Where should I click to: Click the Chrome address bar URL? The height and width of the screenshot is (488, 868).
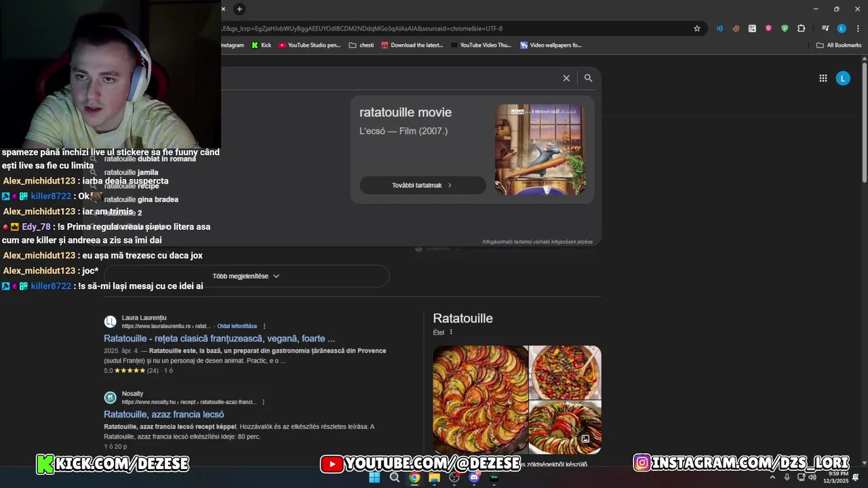(x=361, y=28)
